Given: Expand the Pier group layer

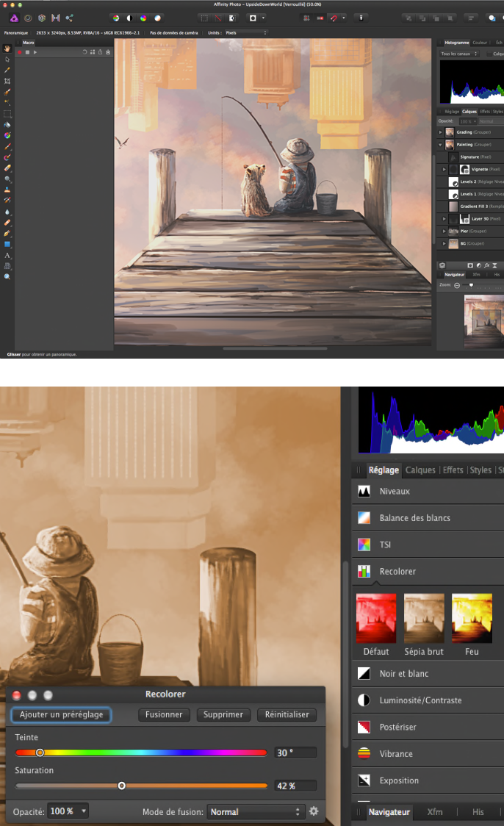Looking at the screenshot, I should click(x=444, y=231).
